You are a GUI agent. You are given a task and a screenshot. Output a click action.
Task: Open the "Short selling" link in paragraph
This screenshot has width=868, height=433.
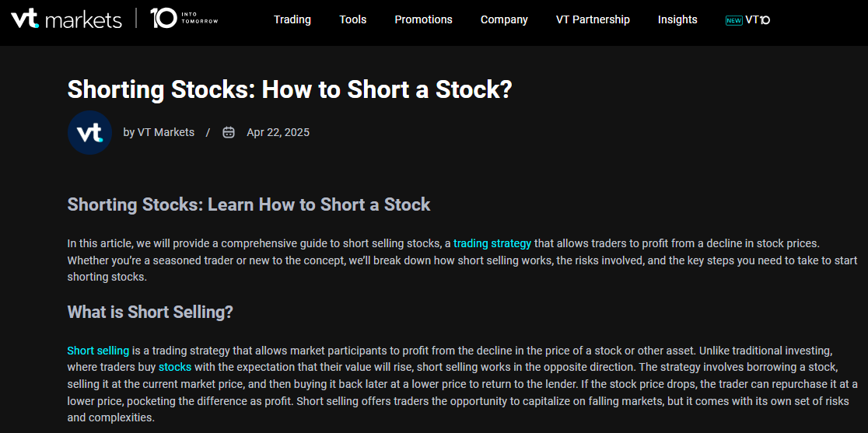point(98,351)
